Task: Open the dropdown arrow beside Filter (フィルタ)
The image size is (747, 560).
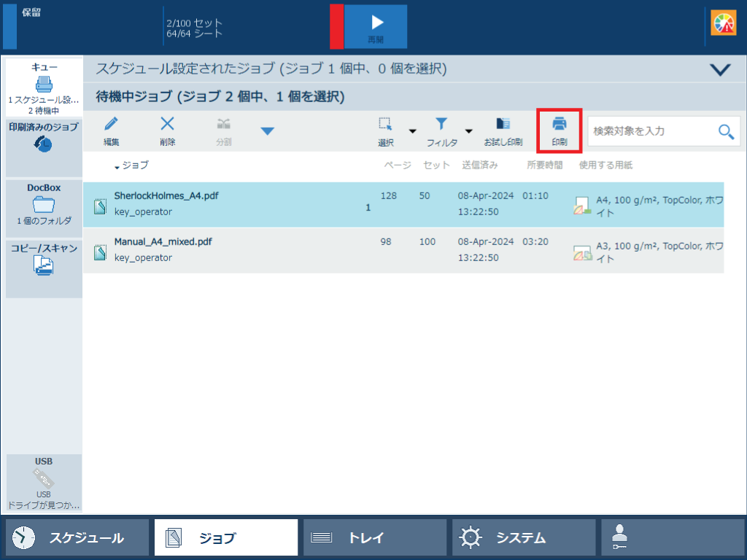Action: (468, 131)
